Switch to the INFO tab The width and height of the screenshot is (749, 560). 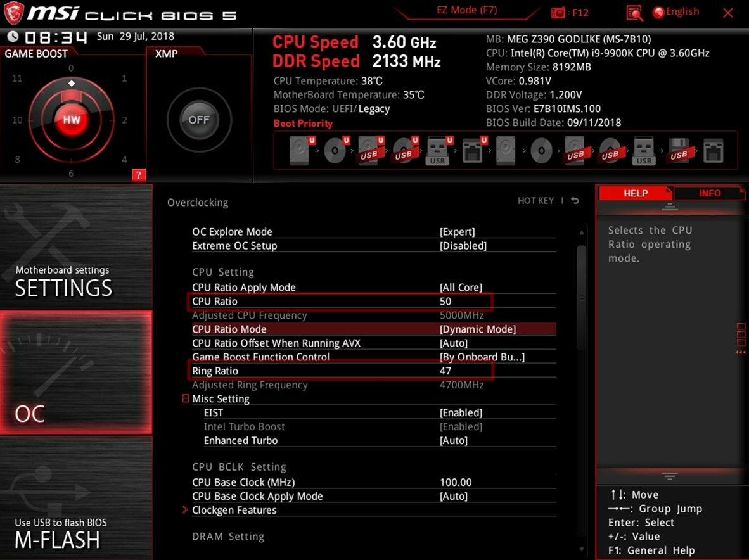point(709,193)
